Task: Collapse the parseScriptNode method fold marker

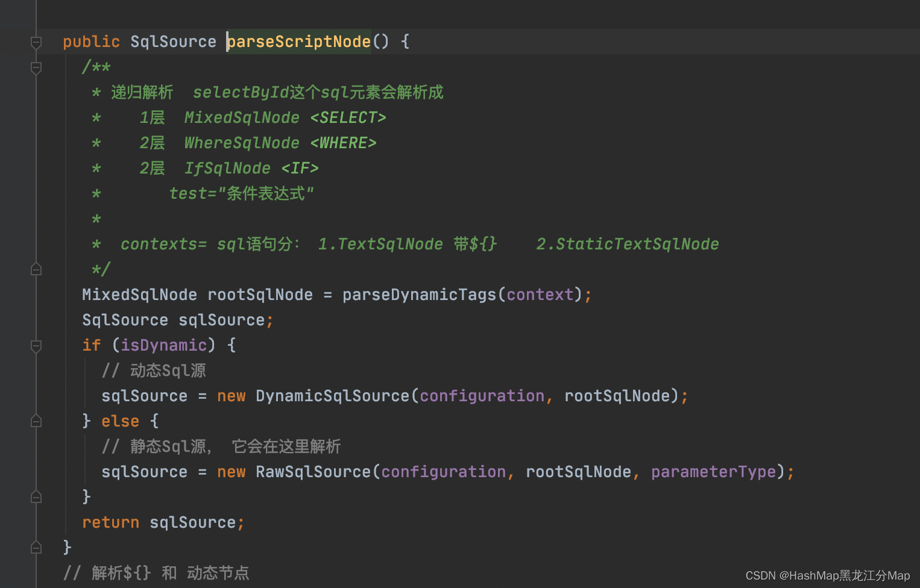Action: [x=36, y=42]
